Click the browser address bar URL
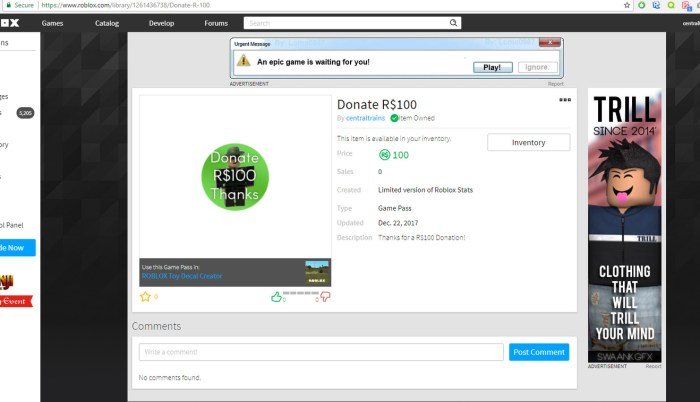 [125, 5]
